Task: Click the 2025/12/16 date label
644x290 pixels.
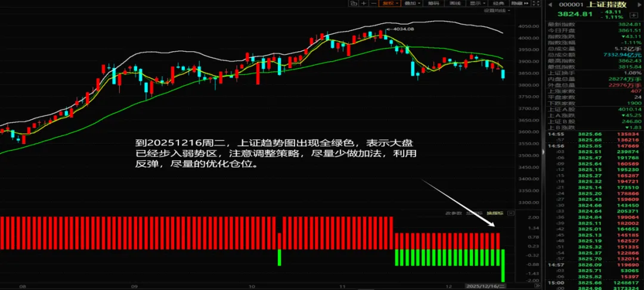Action: click(485, 286)
